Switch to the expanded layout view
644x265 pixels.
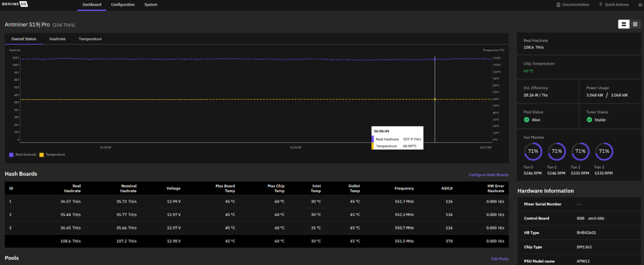(x=624, y=24)
